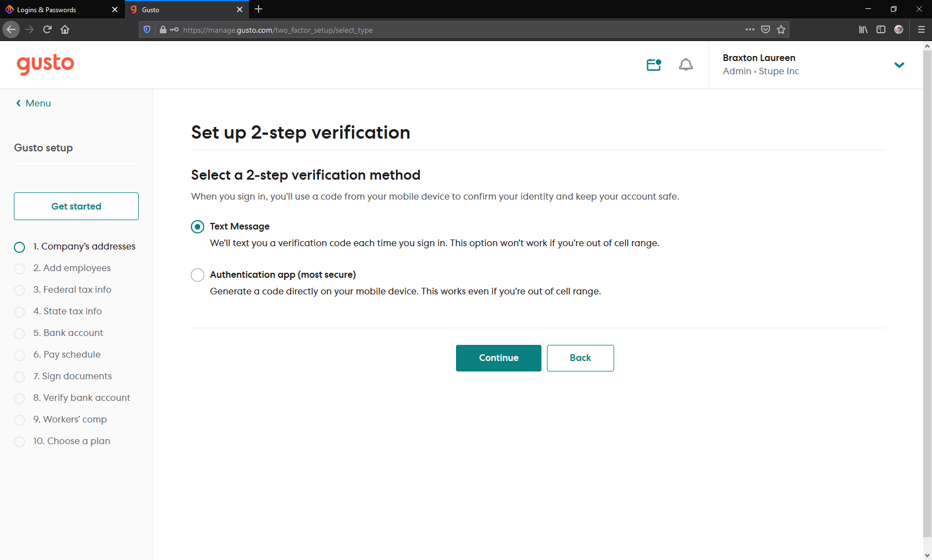The image size is (932, 560).
Task: Reload the current page
Action: (47, 29)
